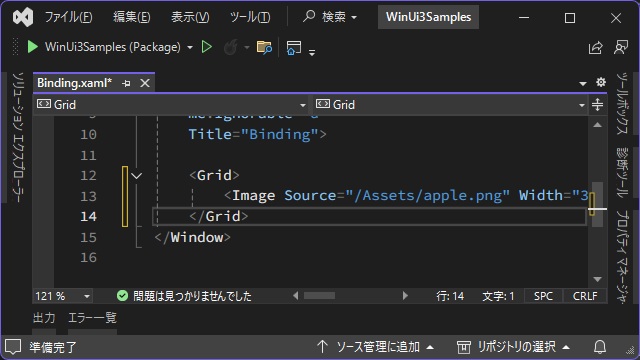
Task: Click the WinUi3Samples solution name button
Action: click(428, 17)
